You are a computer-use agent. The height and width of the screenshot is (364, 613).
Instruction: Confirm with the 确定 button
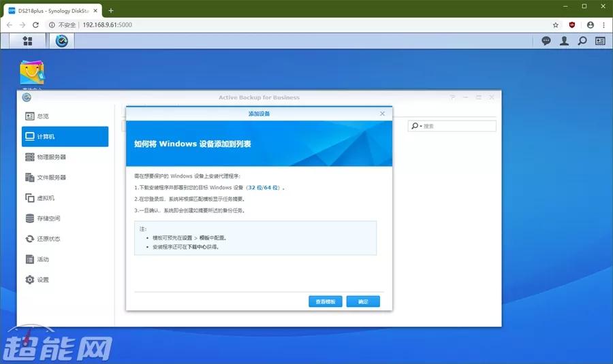pos(363,301)
